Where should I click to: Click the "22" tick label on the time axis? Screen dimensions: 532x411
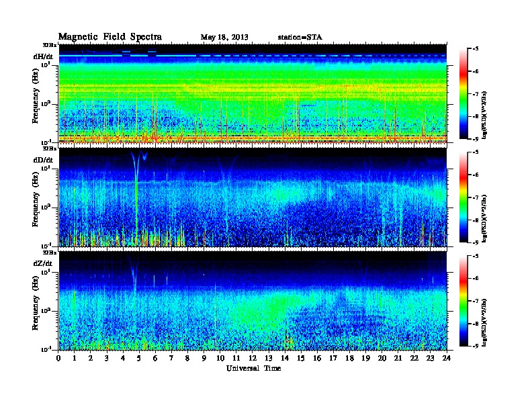(414, 358)
